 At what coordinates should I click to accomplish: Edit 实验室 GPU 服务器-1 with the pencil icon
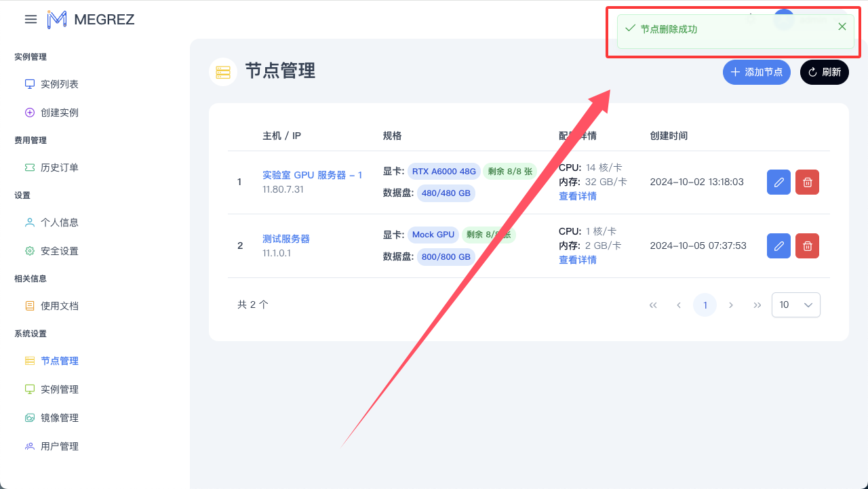778,182
